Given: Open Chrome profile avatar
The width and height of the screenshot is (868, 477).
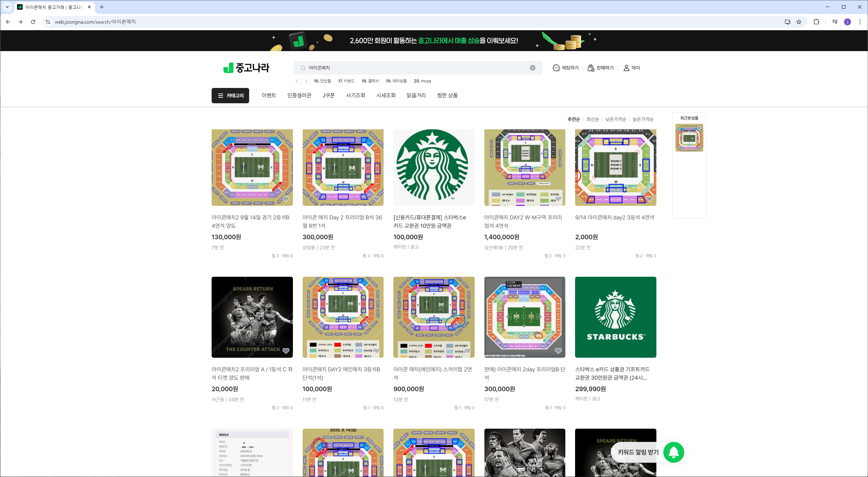Looking at the screenshot, I should pyautogui.click(x=847, y=22).
